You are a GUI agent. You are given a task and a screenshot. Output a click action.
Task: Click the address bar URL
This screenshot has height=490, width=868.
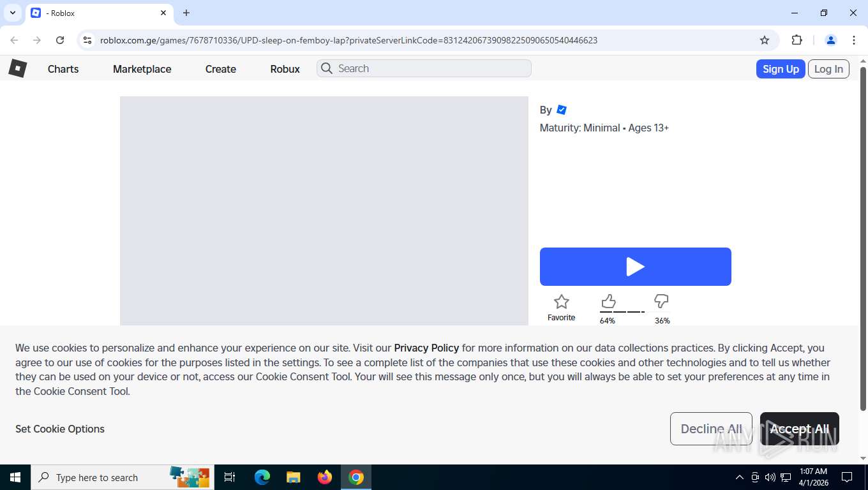[348, 40]
